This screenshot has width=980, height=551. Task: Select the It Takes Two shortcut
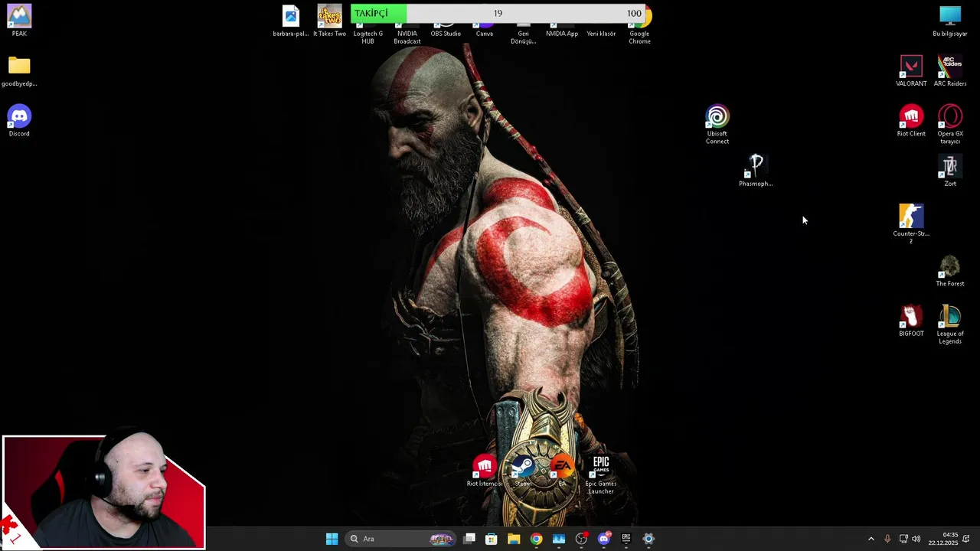click(329, 21)
